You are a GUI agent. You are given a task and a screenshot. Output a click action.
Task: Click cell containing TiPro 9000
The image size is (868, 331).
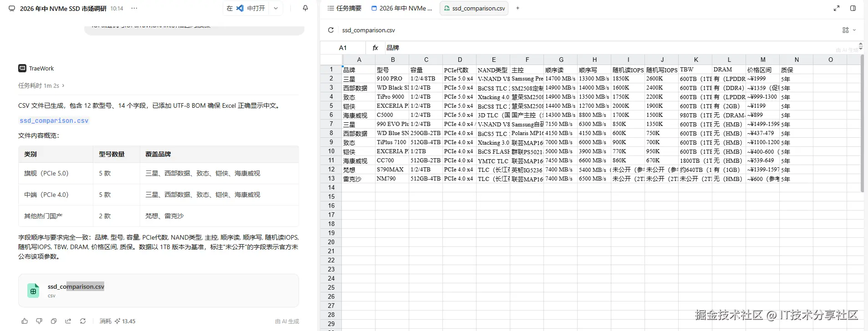pyautogui.click(x=392, y=97)
